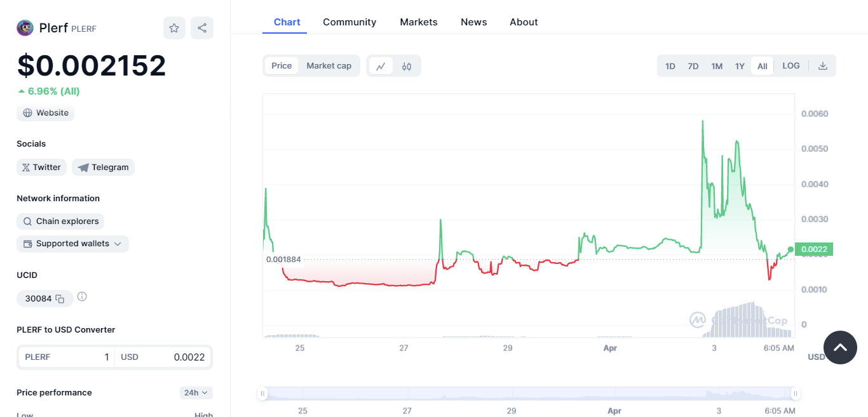Set chart range to 7D

(x=693, y=66)
